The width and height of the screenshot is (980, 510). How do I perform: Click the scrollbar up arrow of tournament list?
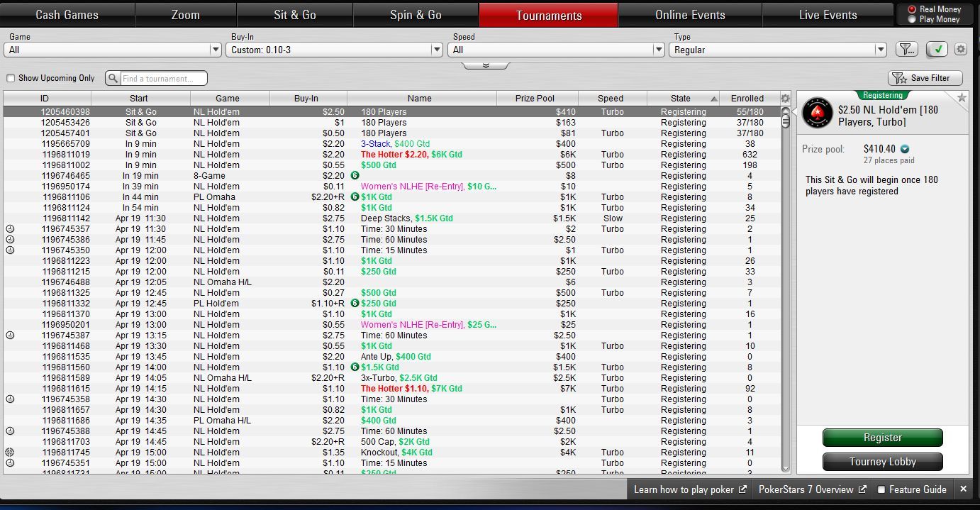(786, 111)
